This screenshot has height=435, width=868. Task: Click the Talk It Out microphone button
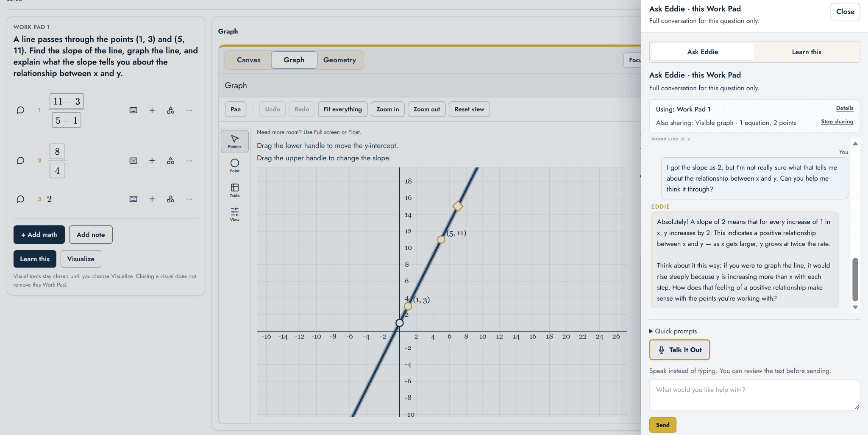click(x=679, y=350)
